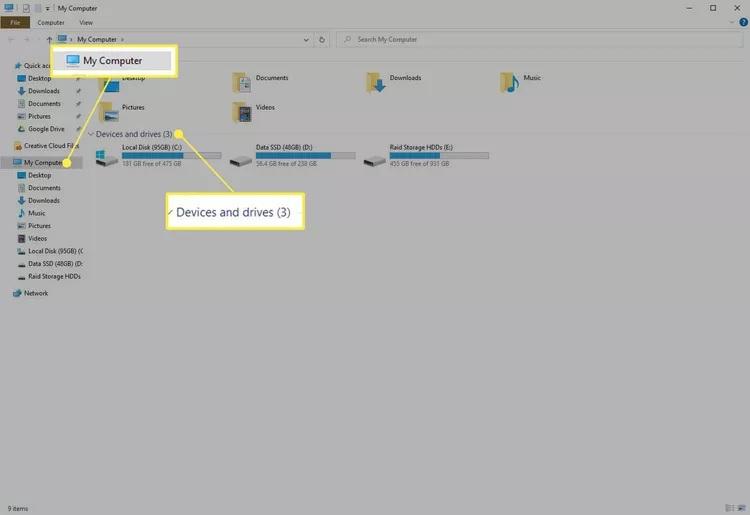Collapse the Devices and drives section
The image size is (750, 515).
click(91, 134)
